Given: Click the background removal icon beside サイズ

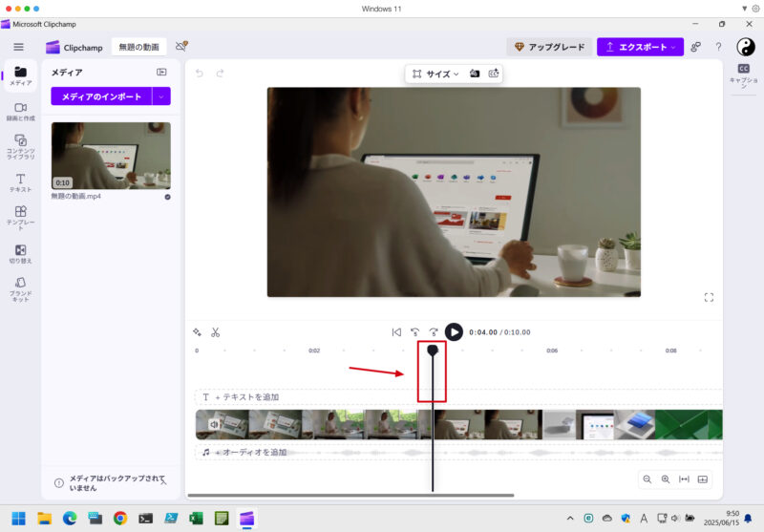Looking at the screenshot, I should pos(474,74).
